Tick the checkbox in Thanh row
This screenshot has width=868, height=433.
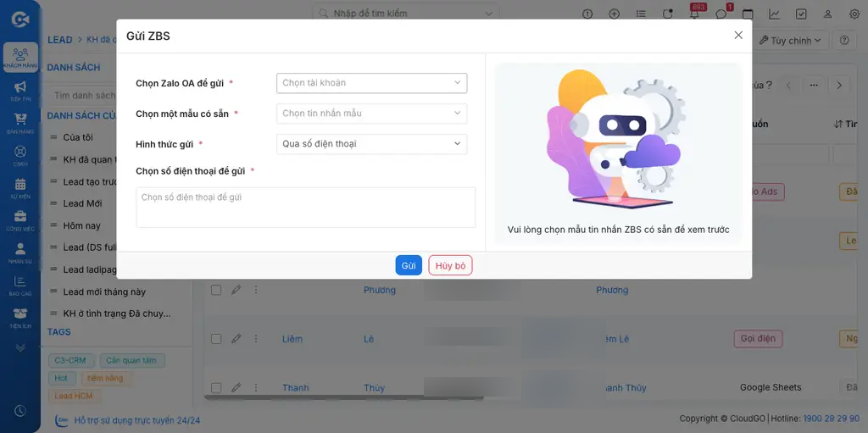216,387
